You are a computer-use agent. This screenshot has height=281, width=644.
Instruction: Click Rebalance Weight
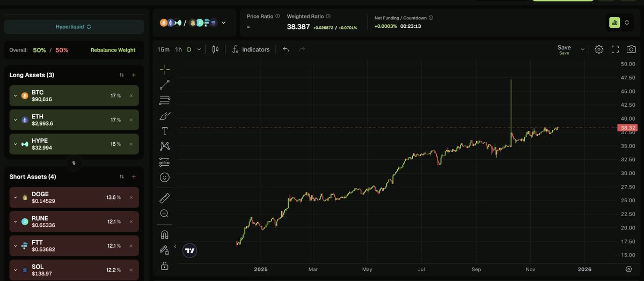(x=113, y=50)
